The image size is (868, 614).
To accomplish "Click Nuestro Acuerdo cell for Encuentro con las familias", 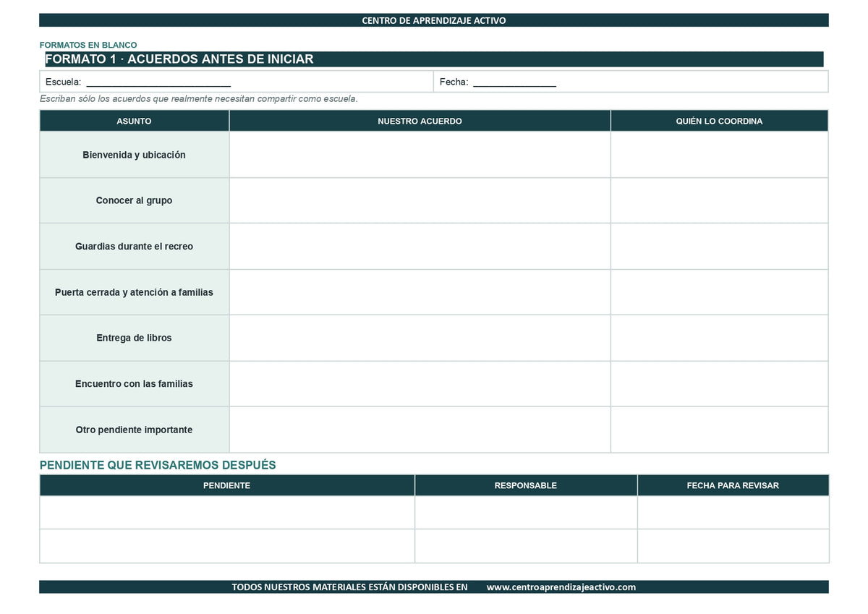I will point(420,384).
